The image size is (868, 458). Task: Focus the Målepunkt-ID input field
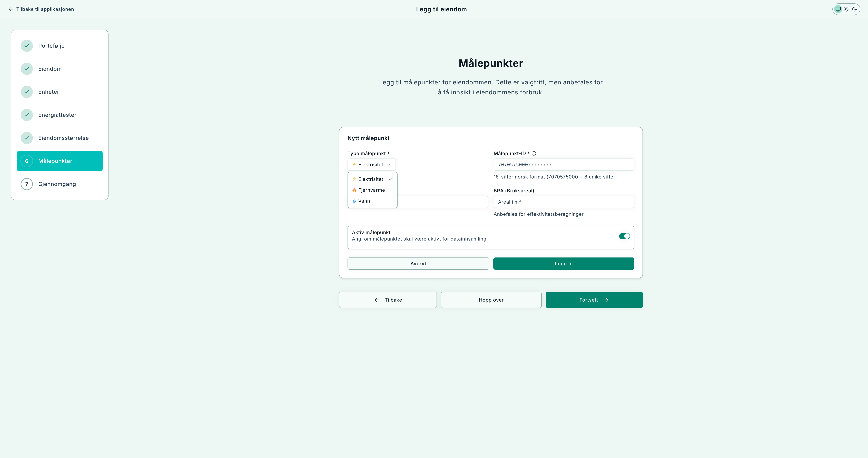point(563,165)
